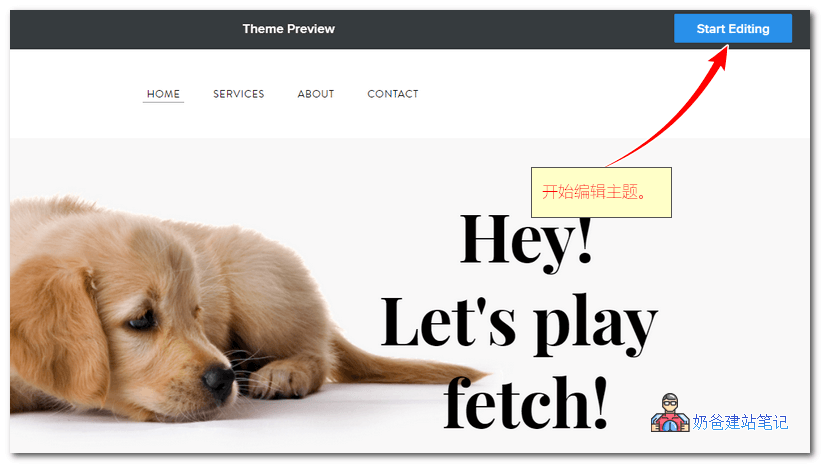Click the "fetch!" headline word
The height and width of the screenshot is (464, 821).
pyautogui.click(x=525, y=402)
